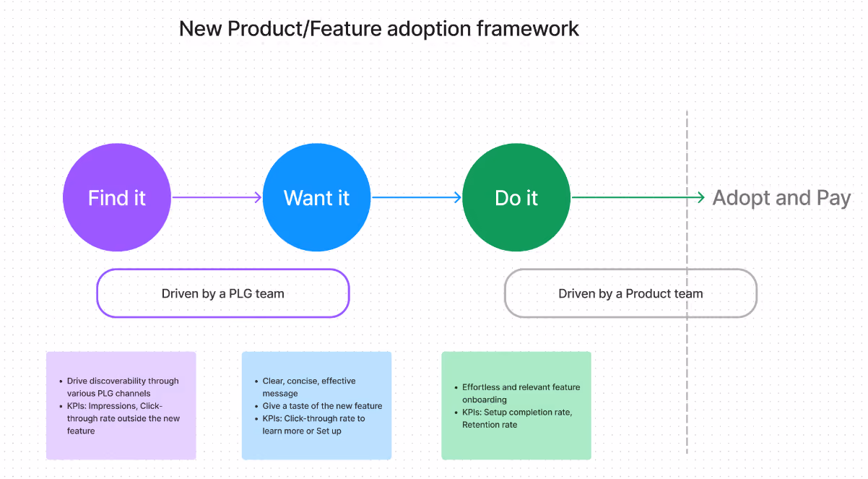Select "Give a taste of the new feature" text
The image size is (868, 479).
pyautogui.click(x=323, y=406)
